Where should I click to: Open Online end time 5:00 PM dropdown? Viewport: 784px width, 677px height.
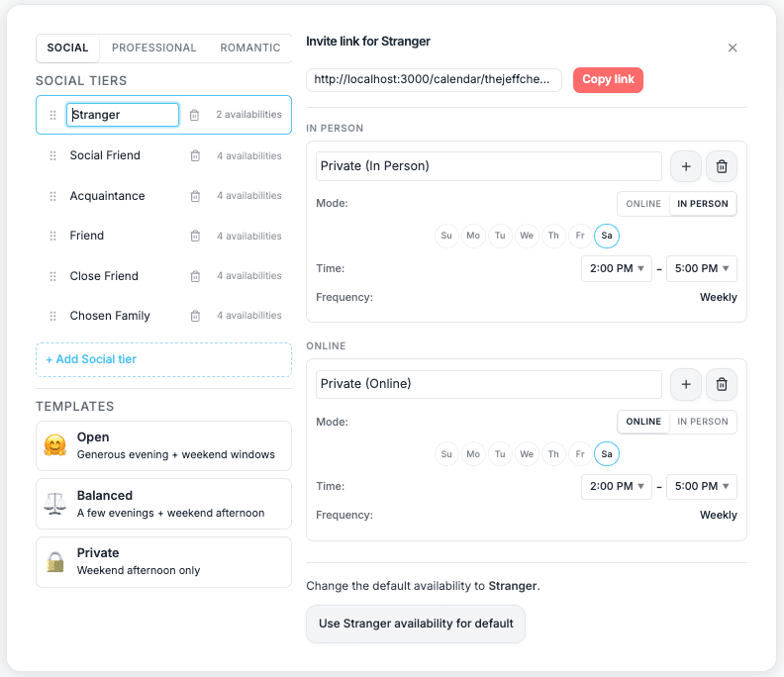[702, 487]
